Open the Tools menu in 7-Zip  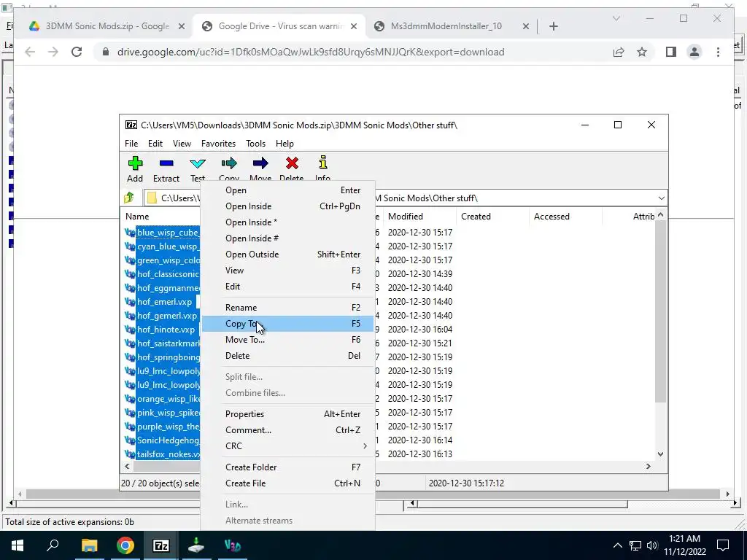tap(255, 144)
